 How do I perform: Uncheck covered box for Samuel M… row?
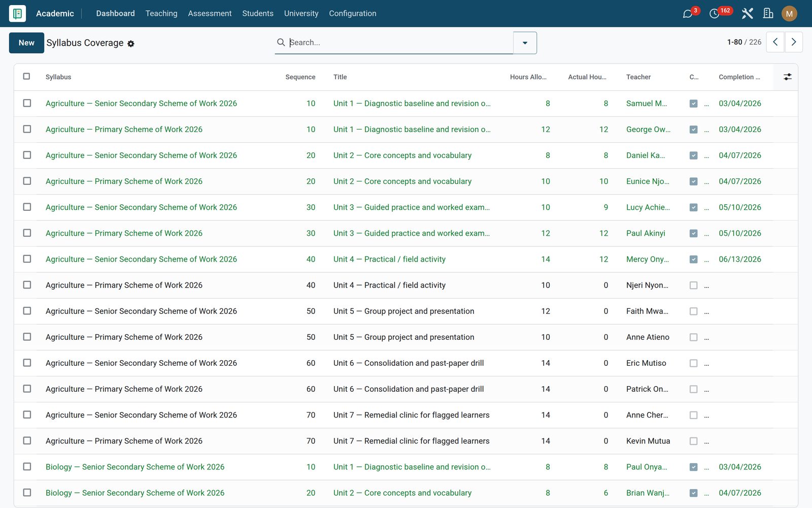point(694,104)
